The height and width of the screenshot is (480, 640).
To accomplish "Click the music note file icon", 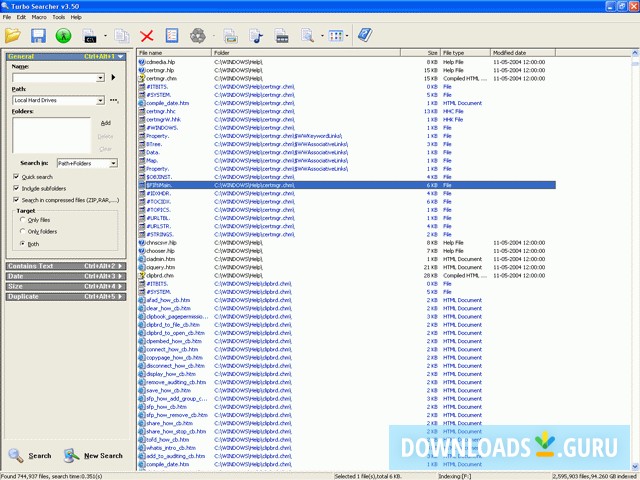I will (256, 36).
